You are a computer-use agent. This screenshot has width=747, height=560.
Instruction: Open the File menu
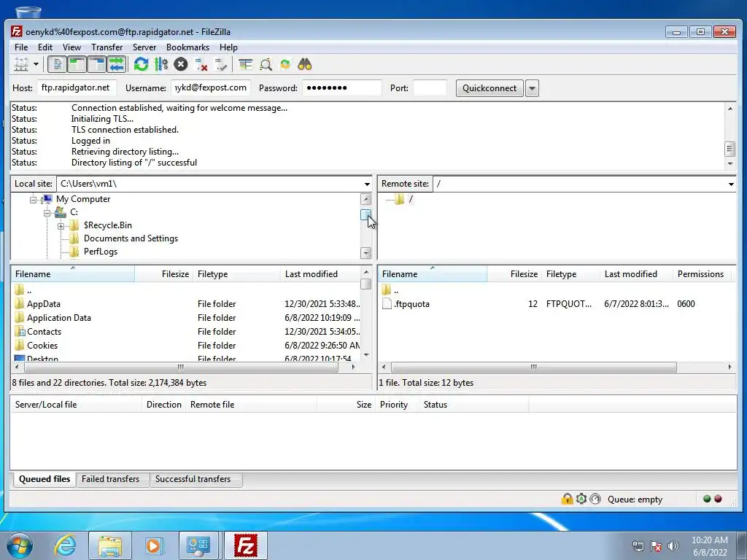(21, 47)
